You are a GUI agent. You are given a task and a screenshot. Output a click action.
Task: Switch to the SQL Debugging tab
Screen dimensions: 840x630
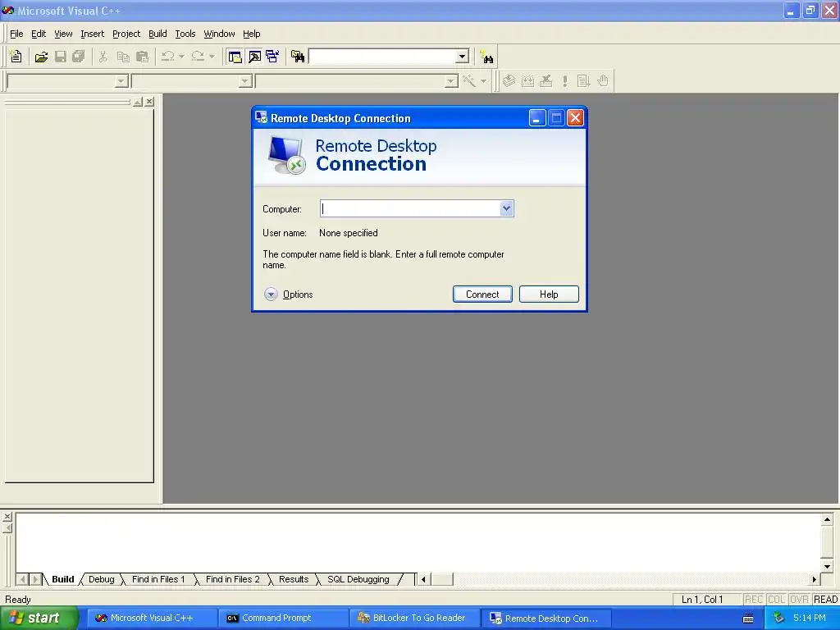(358, 579)
